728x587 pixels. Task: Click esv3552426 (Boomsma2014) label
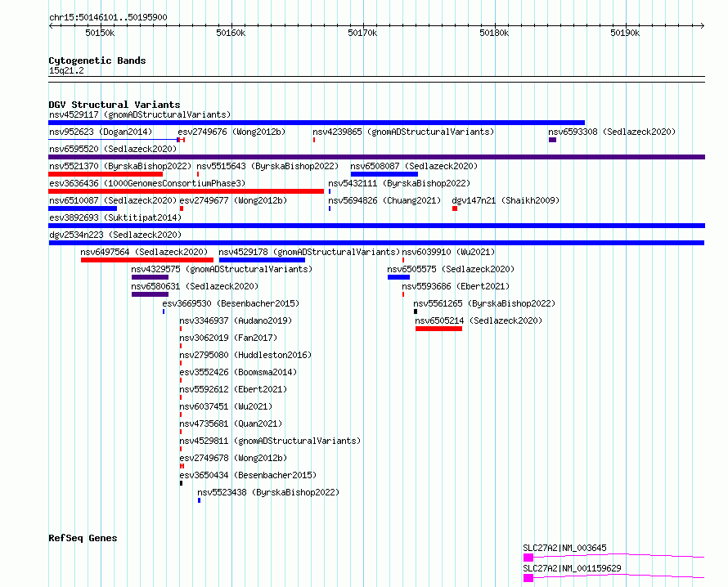click(x=238, y=372)
